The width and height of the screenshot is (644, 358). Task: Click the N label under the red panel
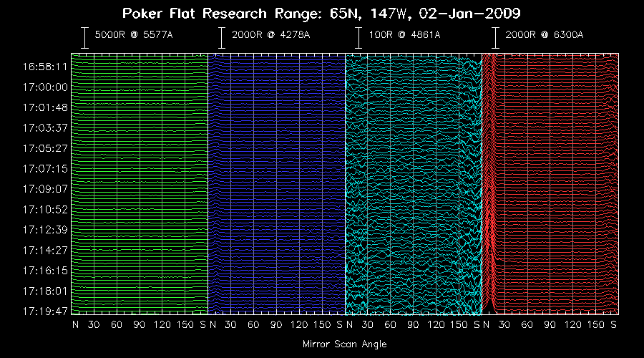pyautogui.click(x=487, y=325)
